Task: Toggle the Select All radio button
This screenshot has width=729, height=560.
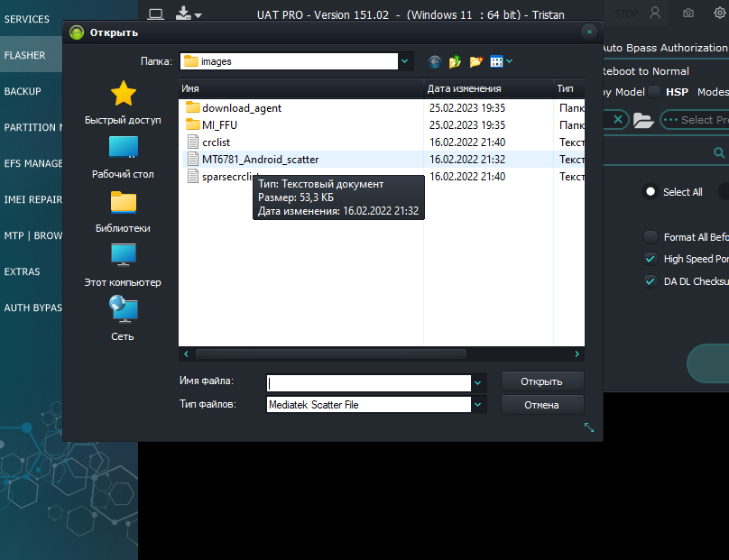Action: pyautogui.click(x=651, y=191)
